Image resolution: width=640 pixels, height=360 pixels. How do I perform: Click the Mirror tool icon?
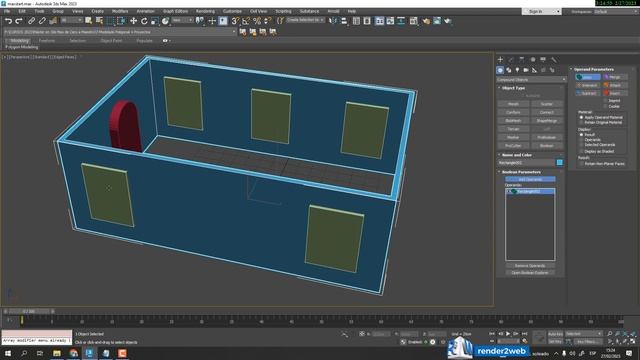(x=333, y=21)
